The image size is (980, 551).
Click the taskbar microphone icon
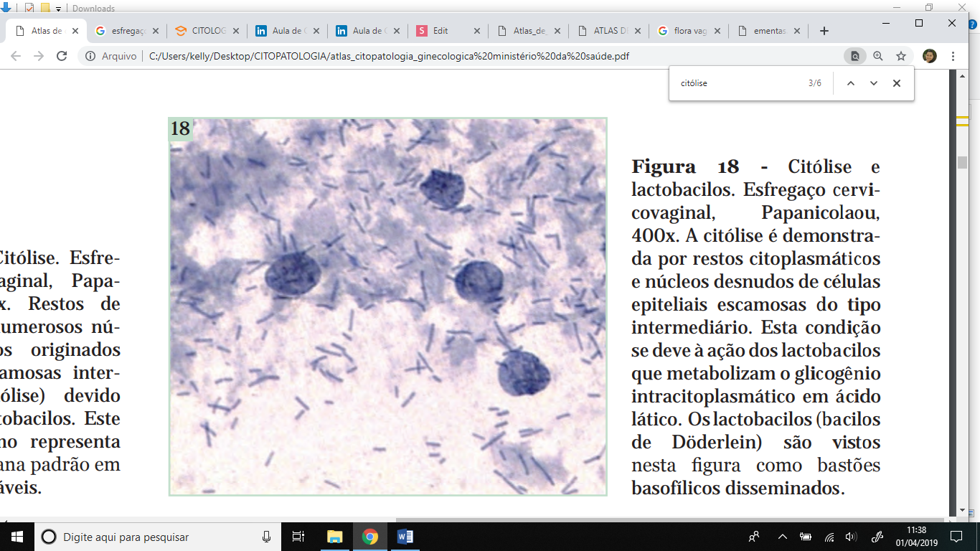tap(267, 537)
